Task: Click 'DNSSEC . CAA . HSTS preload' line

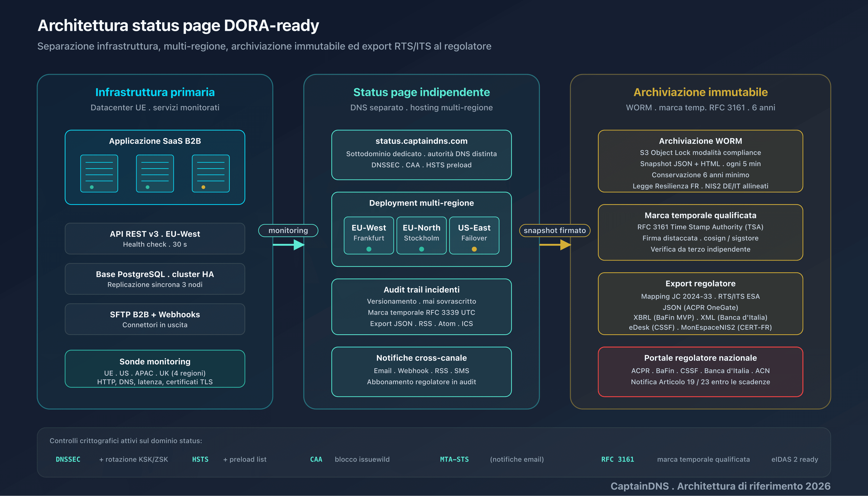Action: [421, 165]
